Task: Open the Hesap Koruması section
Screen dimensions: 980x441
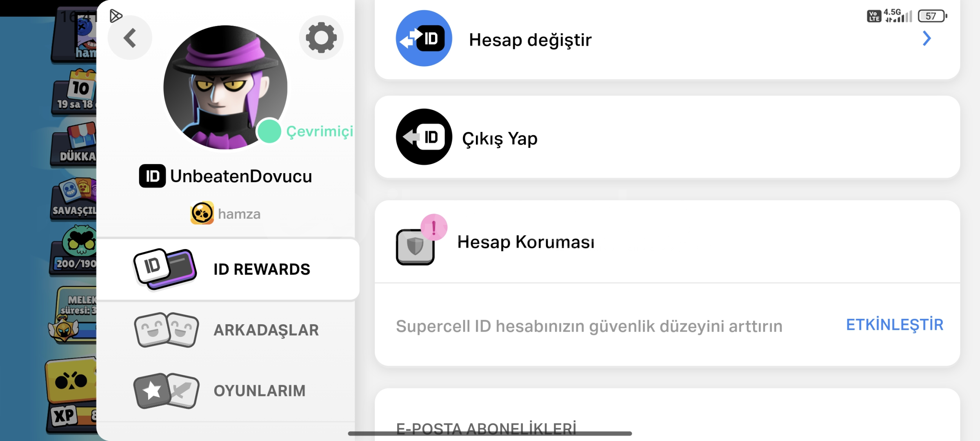Action: (667, 242)
